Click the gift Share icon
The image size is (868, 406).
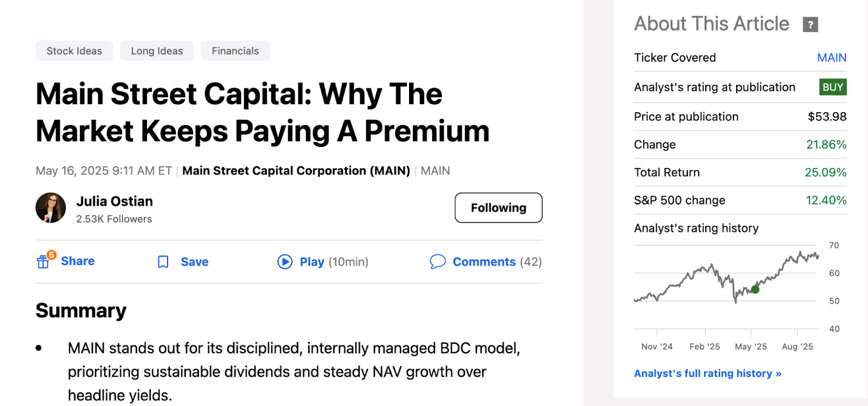pos(43,261)
